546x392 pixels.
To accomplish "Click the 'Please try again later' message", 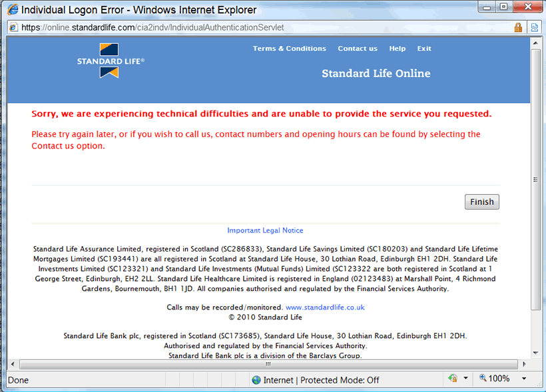I will pos(256,140).
